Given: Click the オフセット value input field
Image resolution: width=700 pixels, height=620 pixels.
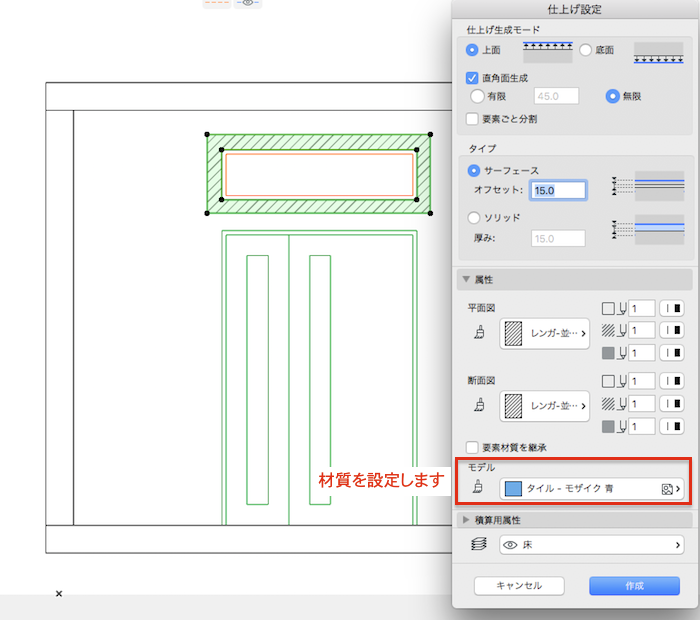Looking at the screenshot, I should click(557, 189).
